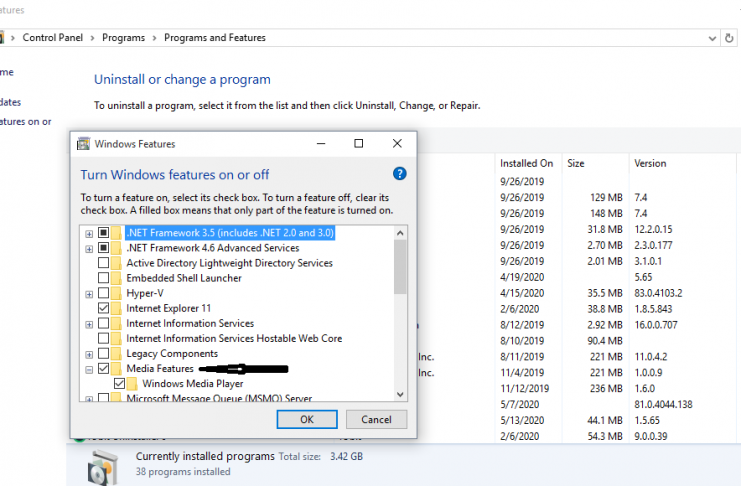This screenshot has width=741, height=486.
Task: Collapse the Media Features node
Action: tap(89, 370)
